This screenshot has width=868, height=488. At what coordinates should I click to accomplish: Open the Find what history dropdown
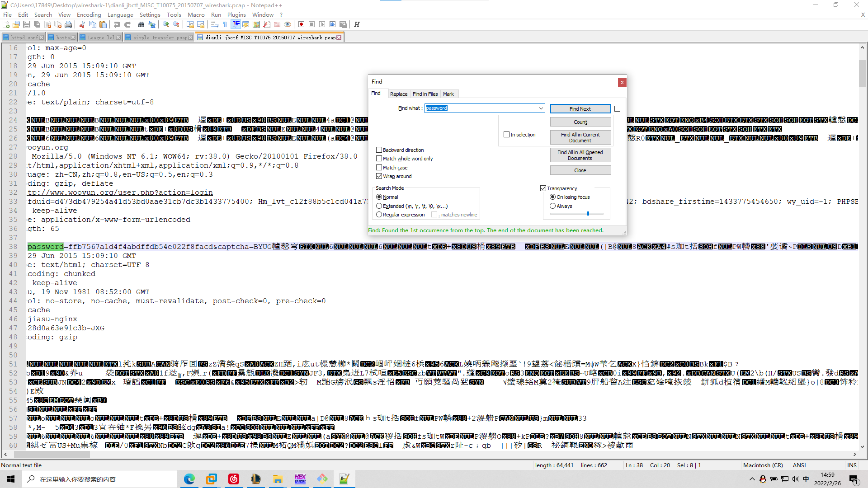541,108
